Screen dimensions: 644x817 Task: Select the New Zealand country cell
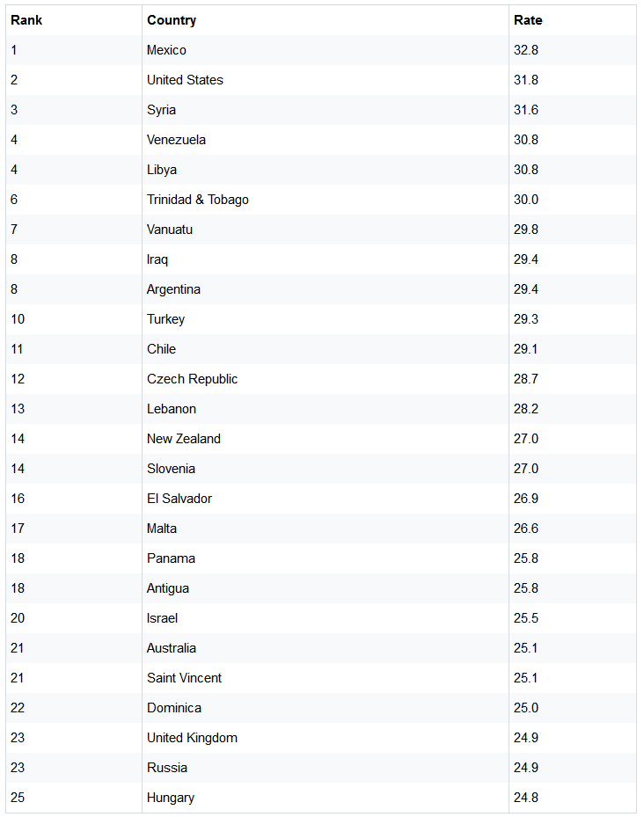click(x=184, y=439)
